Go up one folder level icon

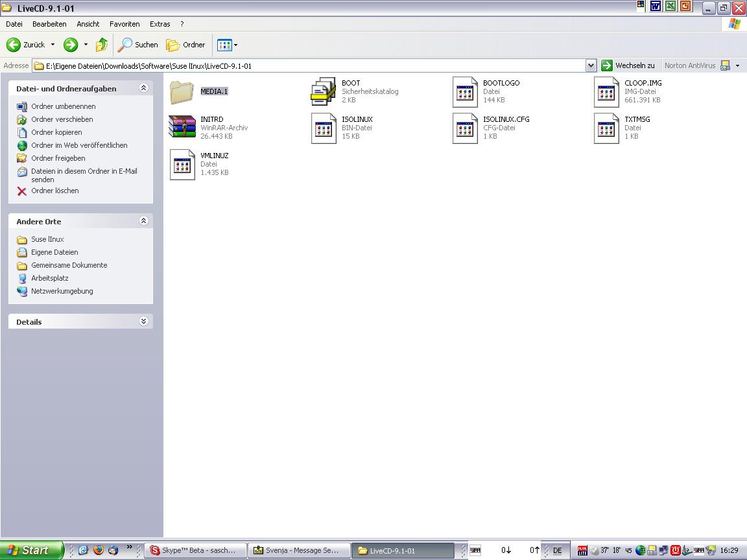[101, 45]
